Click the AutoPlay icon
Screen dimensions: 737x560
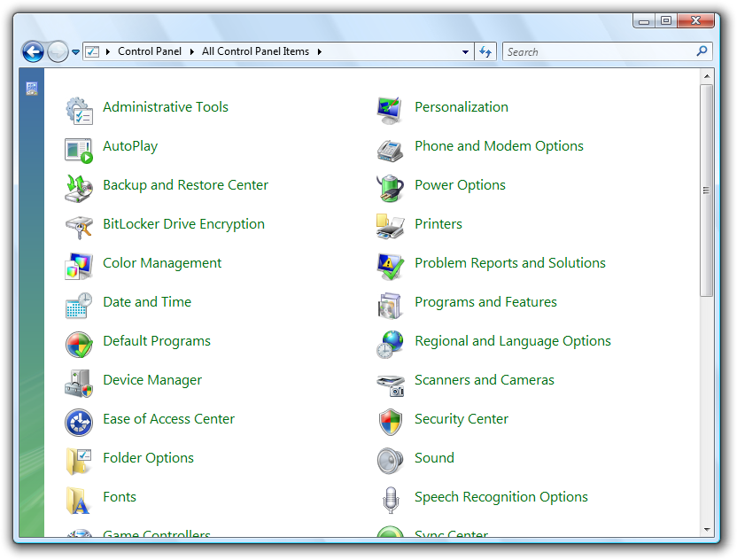(x=79, y=150)
